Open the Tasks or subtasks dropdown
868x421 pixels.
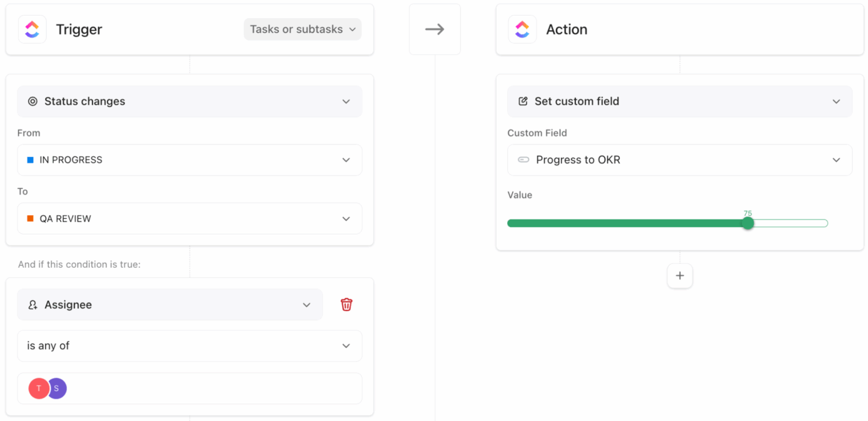(302, 29)
